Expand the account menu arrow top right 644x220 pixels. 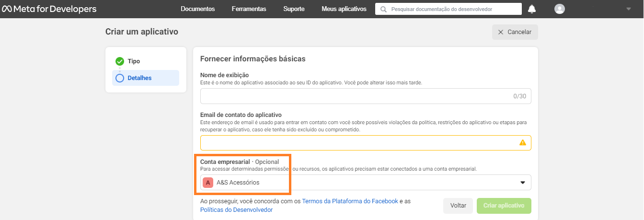pyautogui.click(x=629, y=9)
